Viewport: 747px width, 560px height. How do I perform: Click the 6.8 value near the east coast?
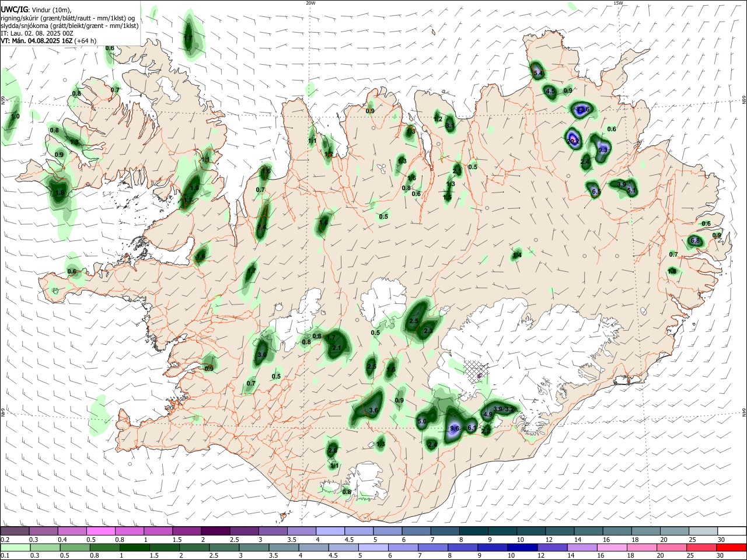click(x=695, y=240)
